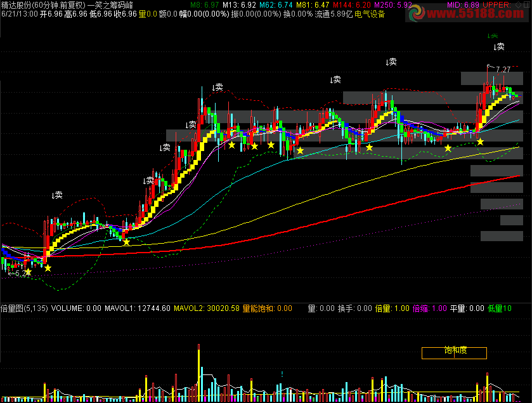The height and width of the screenshot is (403, 532).
Task: Click the amplitude value 振0.00(0.00%)
Action: [x=256, y=14]
